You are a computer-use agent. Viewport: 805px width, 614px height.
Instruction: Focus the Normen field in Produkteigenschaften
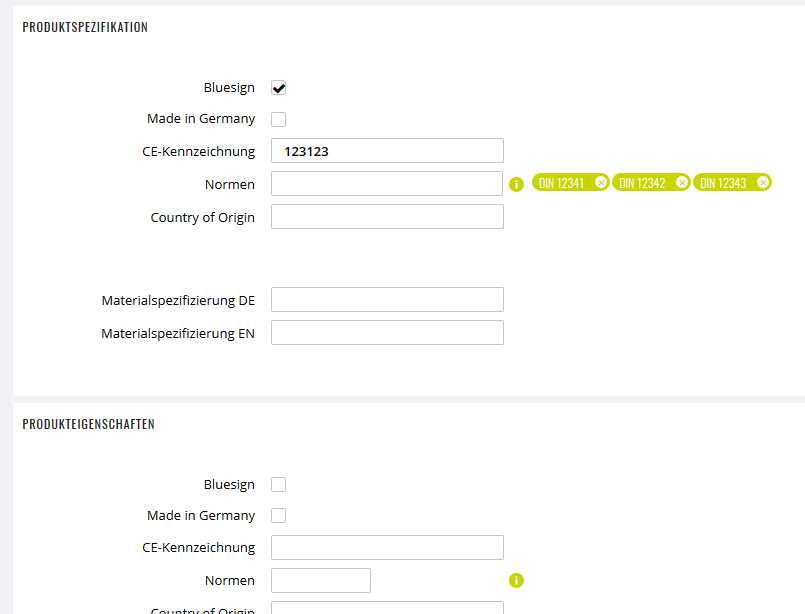pos(321,580)
